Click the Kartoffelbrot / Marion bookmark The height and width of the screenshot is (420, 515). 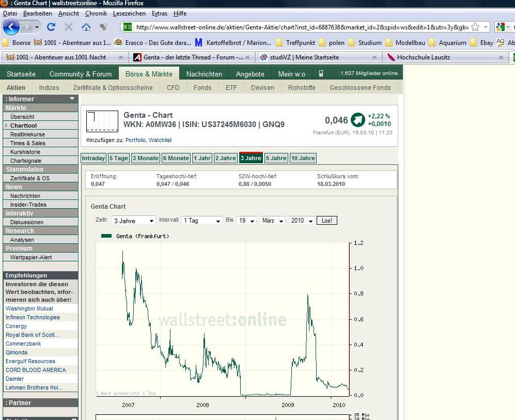click(x=233, y=43)
